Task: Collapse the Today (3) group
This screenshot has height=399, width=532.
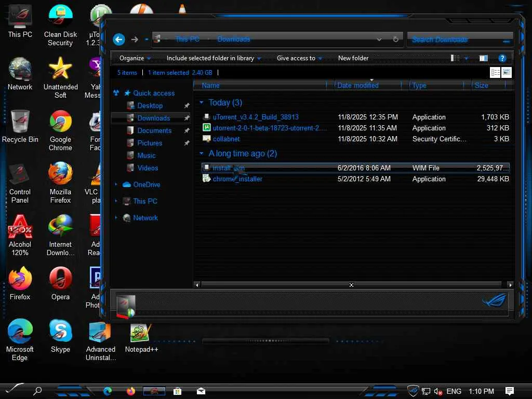Action: (x=202, y=102)
